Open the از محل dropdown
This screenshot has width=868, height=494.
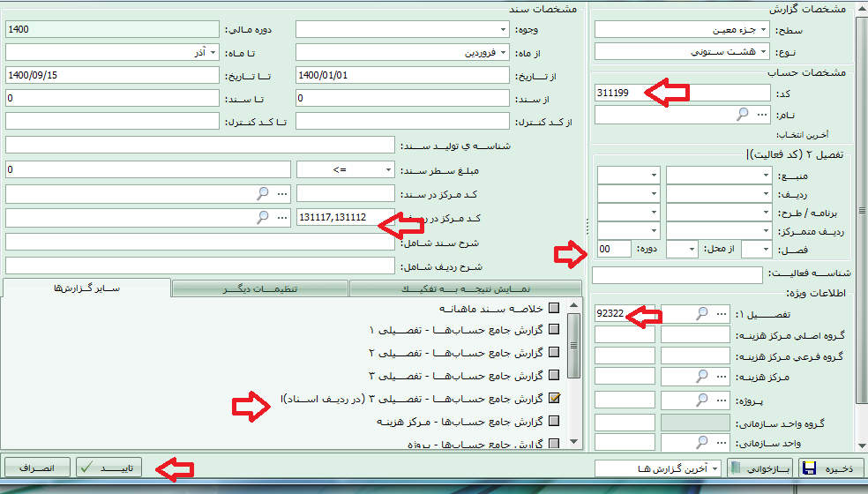[x=692, y=250]
